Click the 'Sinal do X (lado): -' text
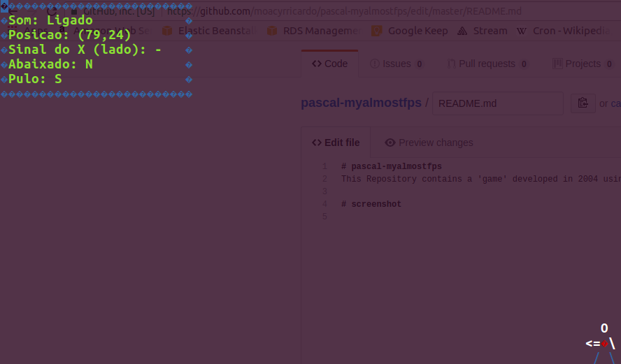 [85, 50]
